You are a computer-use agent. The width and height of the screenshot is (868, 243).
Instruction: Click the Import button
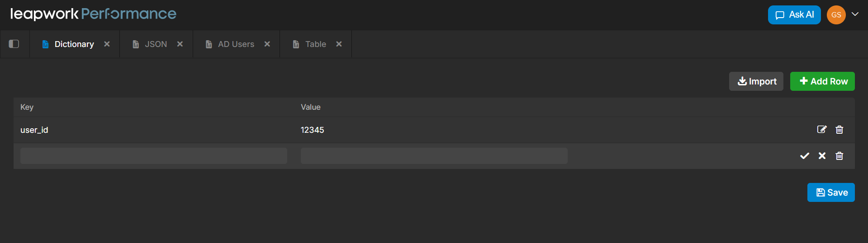click(756, 81)
